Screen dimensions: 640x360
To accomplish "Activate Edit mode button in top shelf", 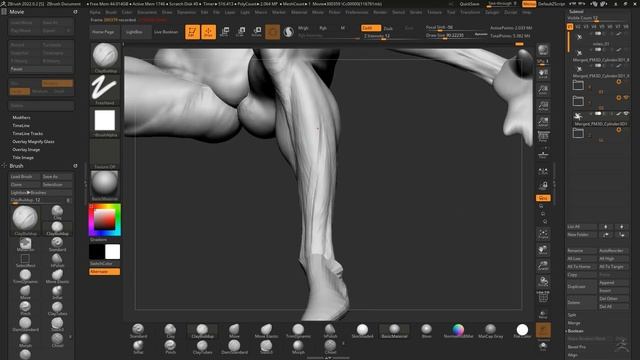I will pos(192,32).
